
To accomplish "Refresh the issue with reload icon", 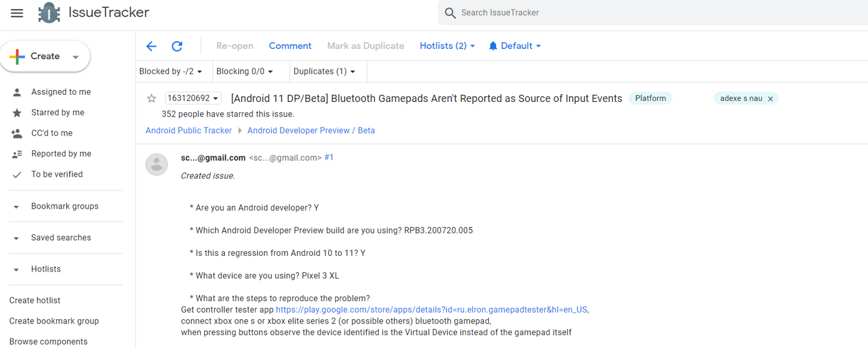I will point(177,46).
